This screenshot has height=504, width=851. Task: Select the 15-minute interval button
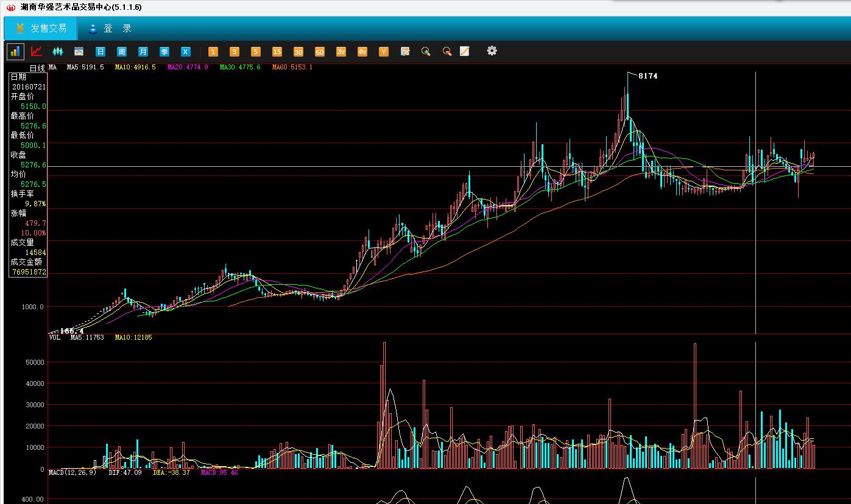coord(277,52)
